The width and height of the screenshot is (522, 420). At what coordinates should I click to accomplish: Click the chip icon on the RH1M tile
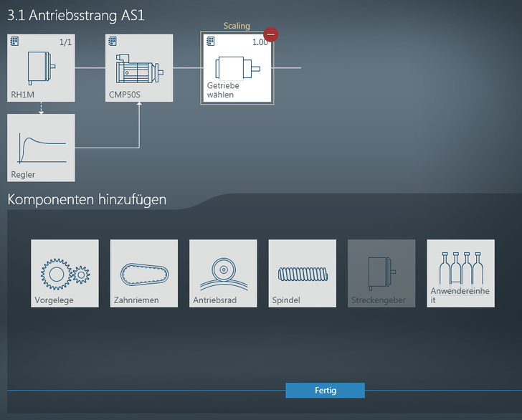click(14, 42)
